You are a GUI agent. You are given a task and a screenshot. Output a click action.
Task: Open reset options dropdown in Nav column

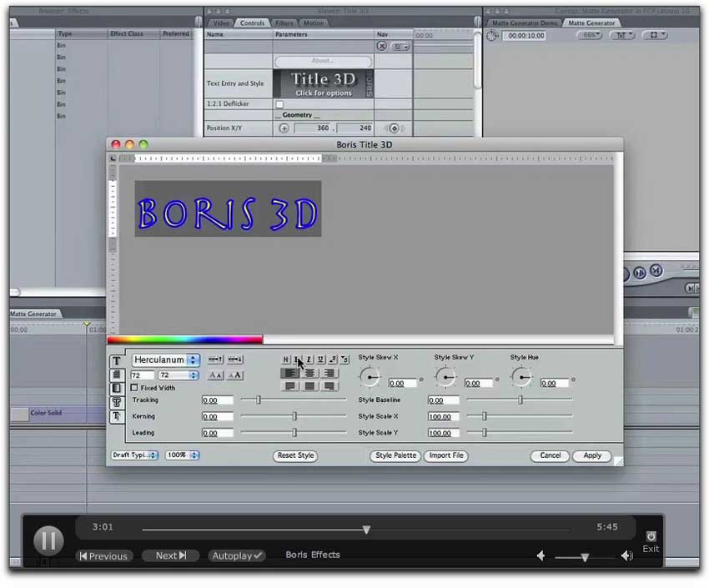[x=400, y=47]
